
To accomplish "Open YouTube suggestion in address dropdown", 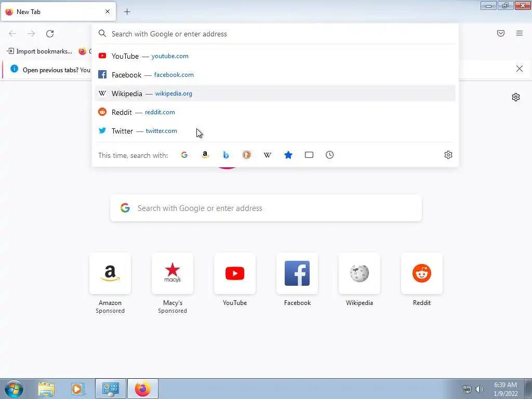I will (275, 56).
